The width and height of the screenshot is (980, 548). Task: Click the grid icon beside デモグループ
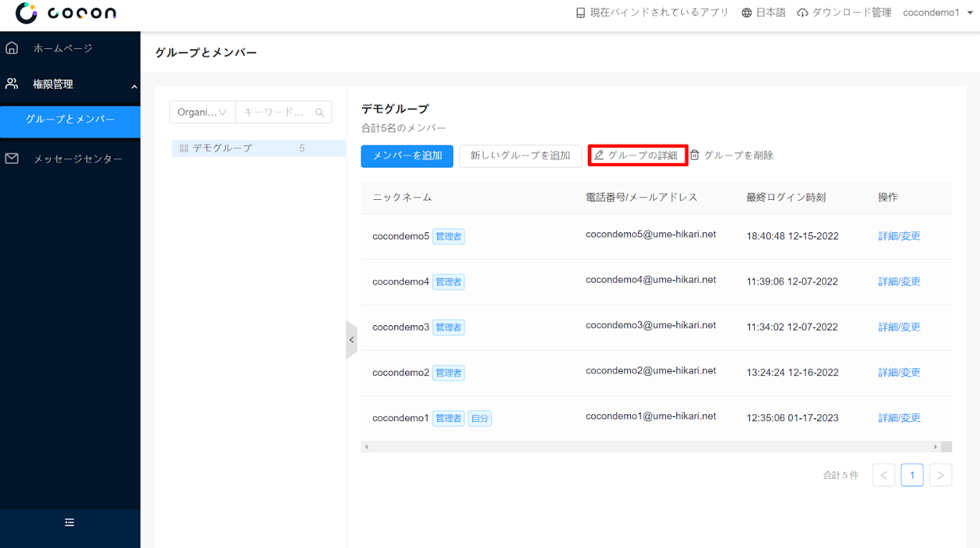pyautogui.click(x=184, y=148)
